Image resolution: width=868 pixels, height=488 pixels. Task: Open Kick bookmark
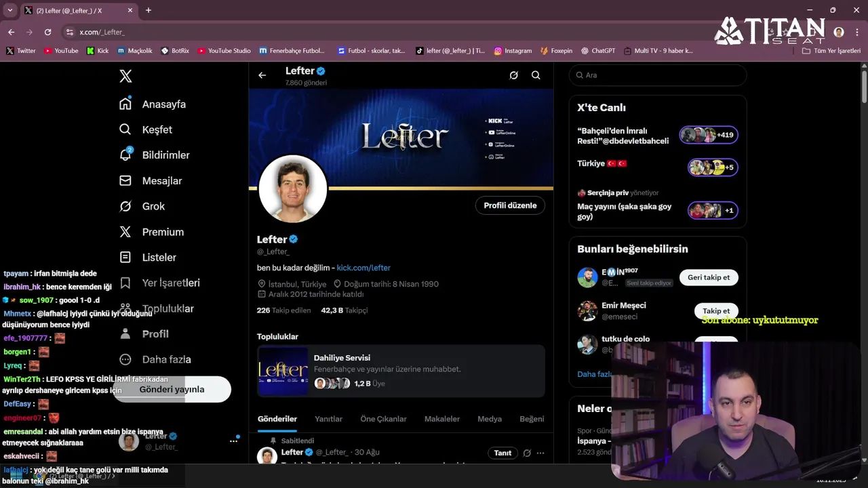coord(98,51)
